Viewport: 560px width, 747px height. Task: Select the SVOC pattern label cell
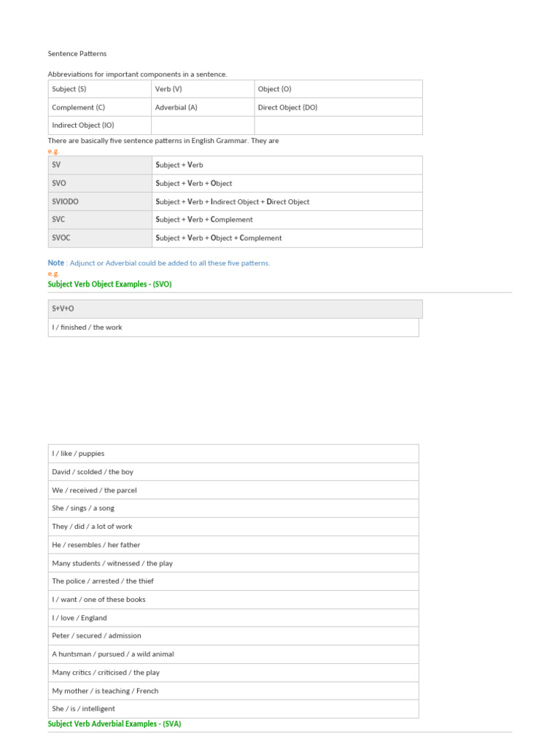(x=100, y=239)
